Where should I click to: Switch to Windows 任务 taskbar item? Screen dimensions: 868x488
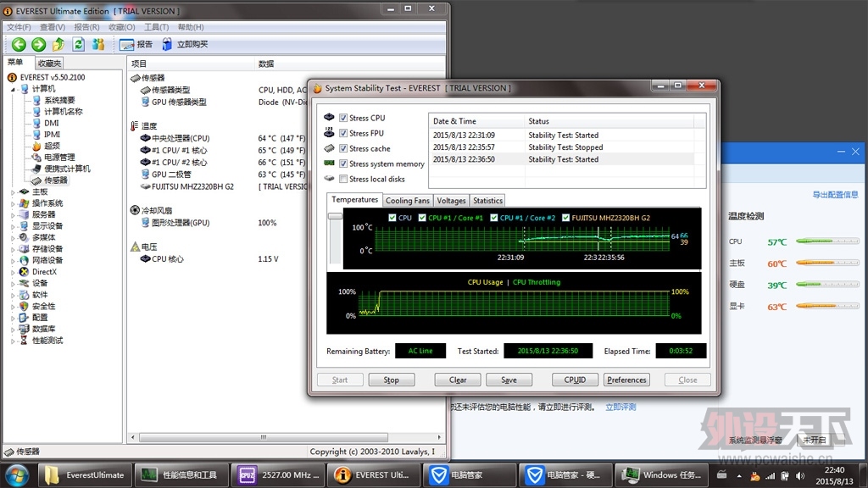[661, 474]
